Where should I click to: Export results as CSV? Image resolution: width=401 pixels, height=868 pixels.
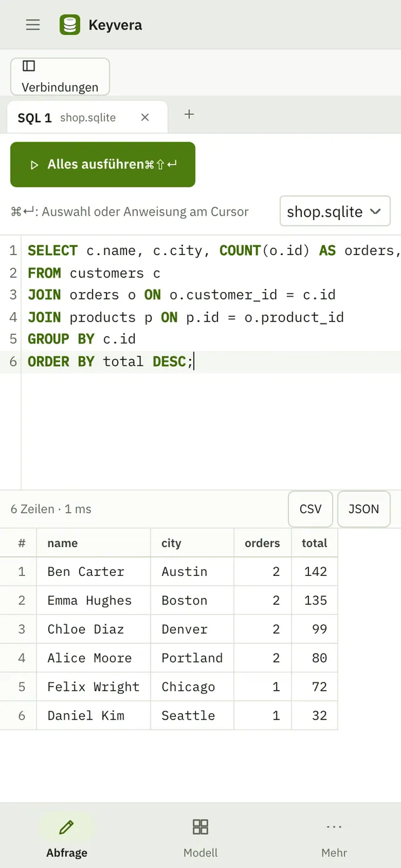[310, 509]
